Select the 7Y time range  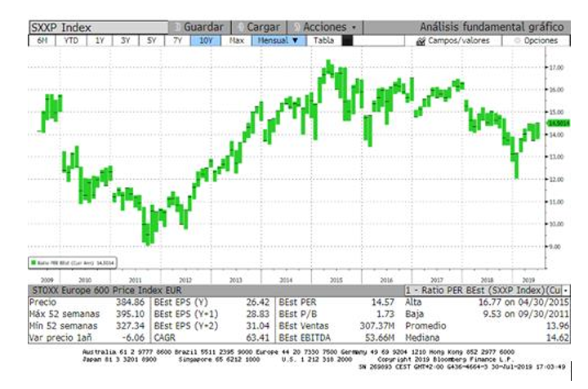click(x=178, y=41)
